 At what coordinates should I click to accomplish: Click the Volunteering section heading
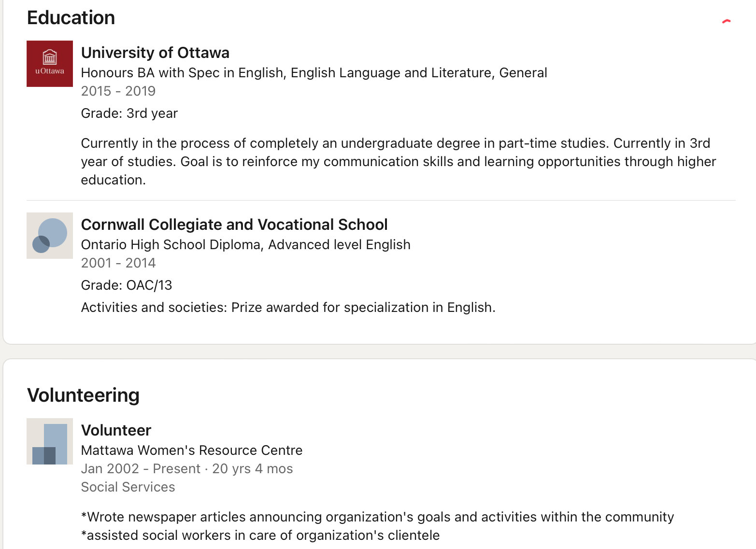[x=83, y=395]
